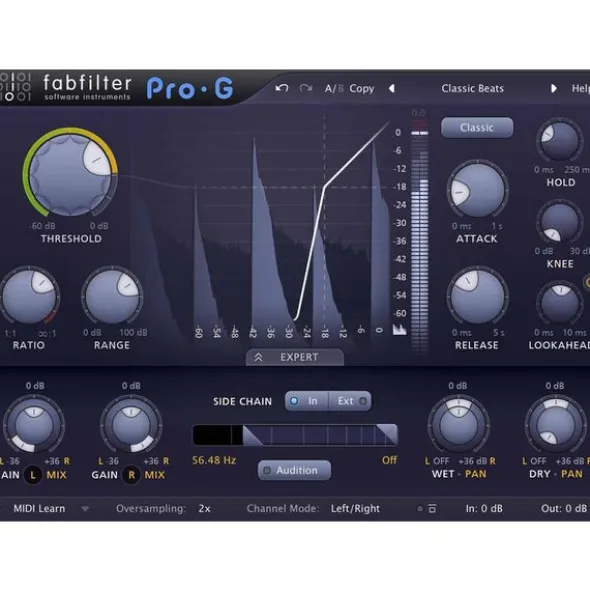Click the left channel Gain knob
The image size is (590, 591).
point(34,425)
